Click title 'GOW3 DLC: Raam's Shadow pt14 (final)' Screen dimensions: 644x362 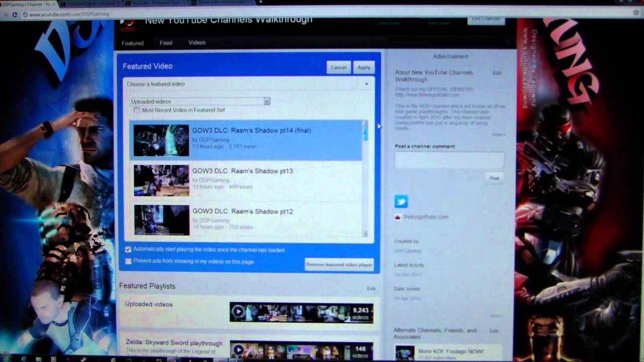coord(252,130)
